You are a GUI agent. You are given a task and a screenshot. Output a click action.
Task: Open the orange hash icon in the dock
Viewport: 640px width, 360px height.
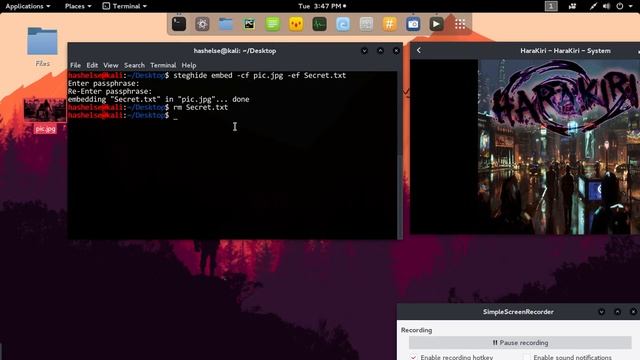click(x=389, y=24)
